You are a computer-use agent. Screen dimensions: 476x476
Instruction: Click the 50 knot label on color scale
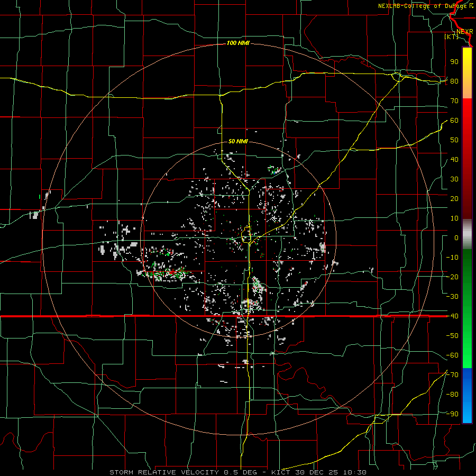point(454,140)
